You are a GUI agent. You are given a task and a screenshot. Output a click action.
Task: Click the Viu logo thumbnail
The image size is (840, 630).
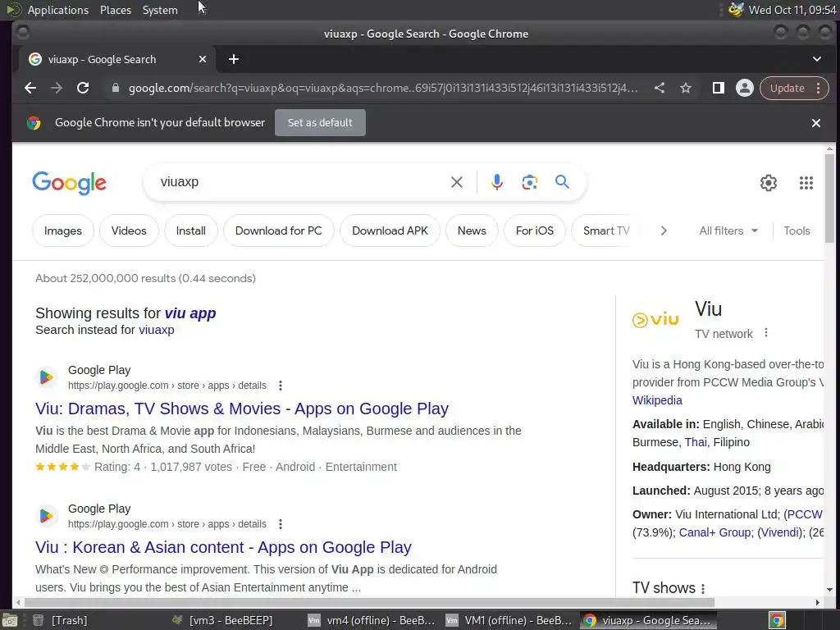655,320
